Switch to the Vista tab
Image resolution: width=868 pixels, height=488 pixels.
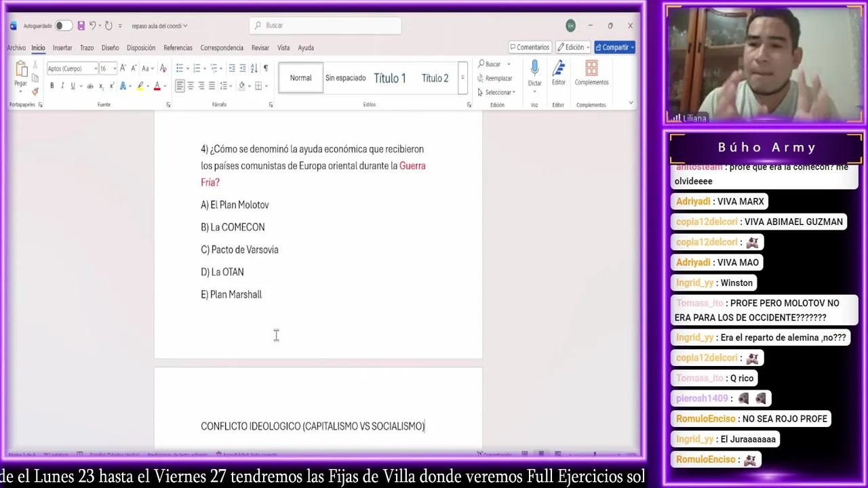[283, 48]
